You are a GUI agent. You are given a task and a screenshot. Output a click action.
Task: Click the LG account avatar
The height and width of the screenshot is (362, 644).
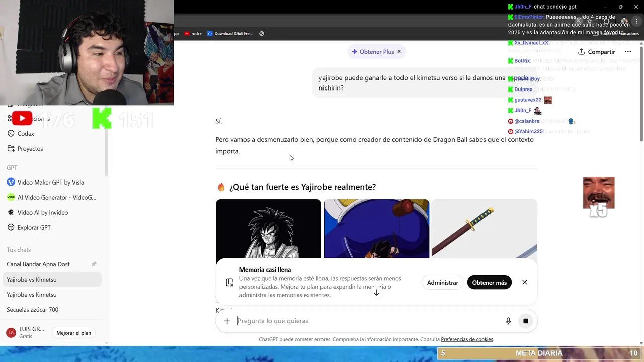(11, 333)
